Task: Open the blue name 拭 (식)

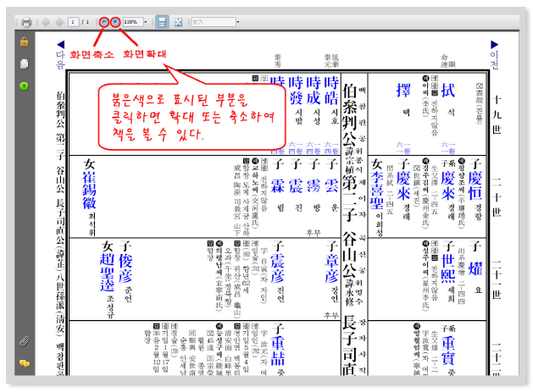Action: 448,91
